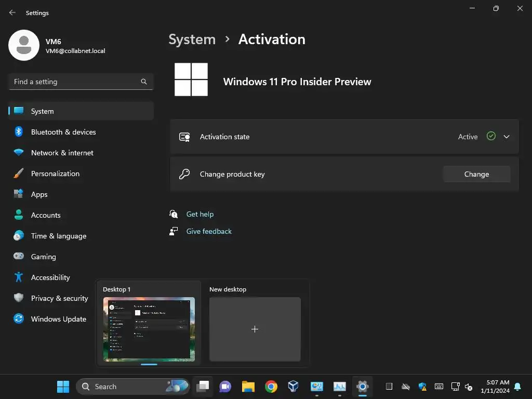Click the Windows 11 Pro Insider Preview text
Viewport: 532px width, 399px height.
297,82
